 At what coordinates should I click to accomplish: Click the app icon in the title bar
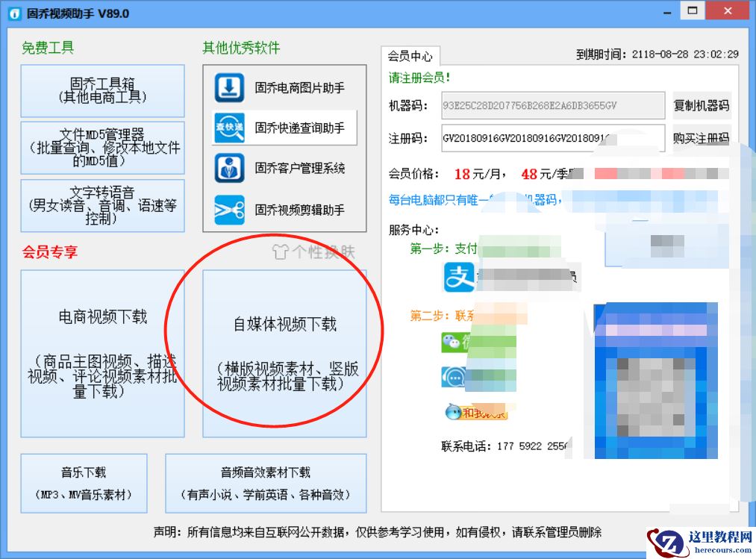tap(14, 13)
